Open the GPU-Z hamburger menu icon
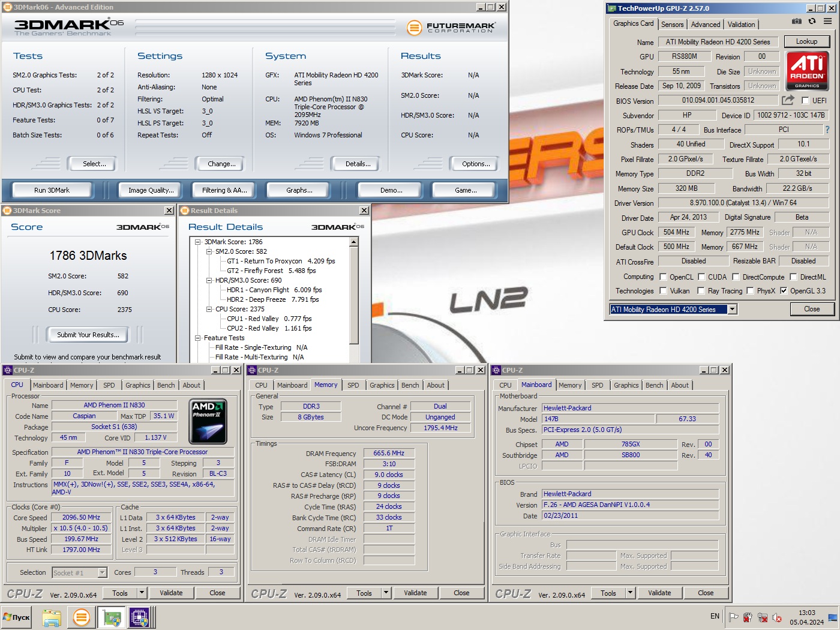 click(827, 21)
